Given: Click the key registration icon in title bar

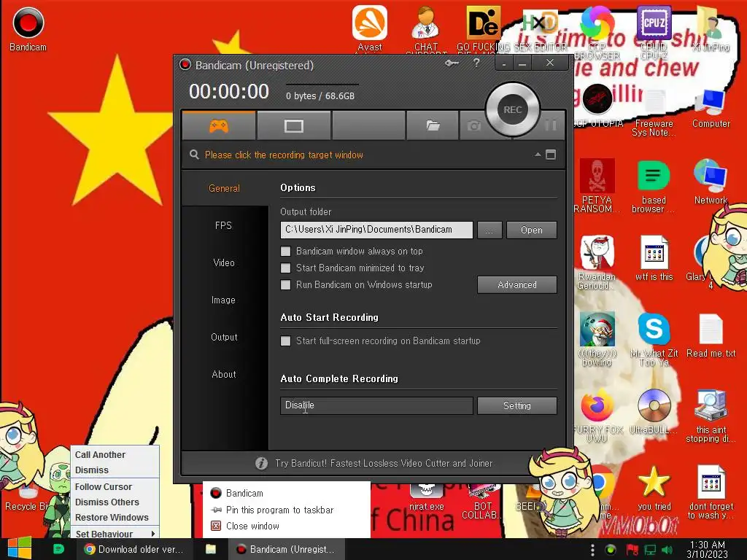Looking at the screenshot, I should [451, 63].
